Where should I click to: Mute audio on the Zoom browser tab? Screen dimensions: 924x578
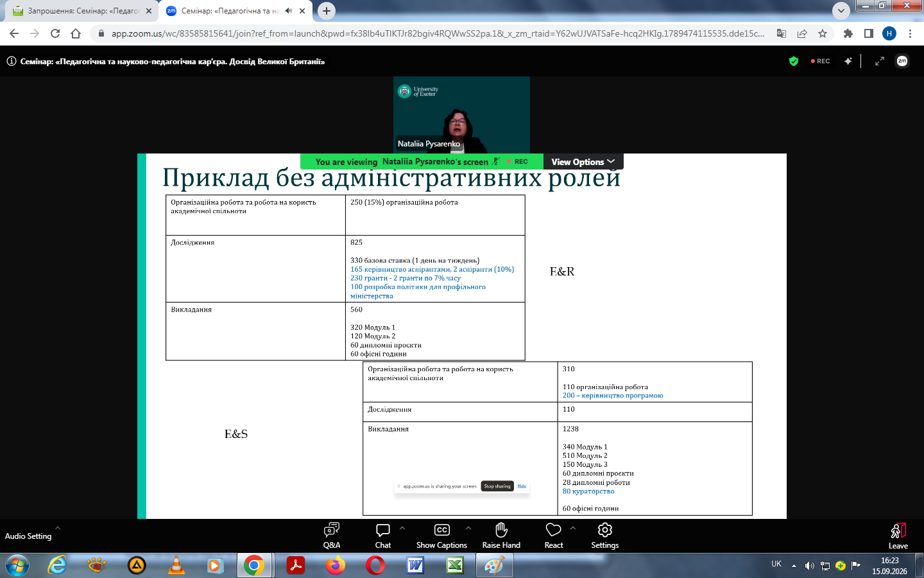[x=288, y=11]
